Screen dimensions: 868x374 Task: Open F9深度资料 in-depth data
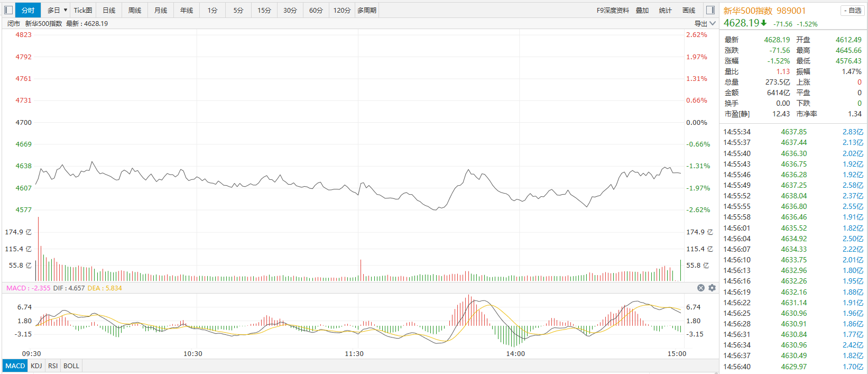[x=613, y=10]
